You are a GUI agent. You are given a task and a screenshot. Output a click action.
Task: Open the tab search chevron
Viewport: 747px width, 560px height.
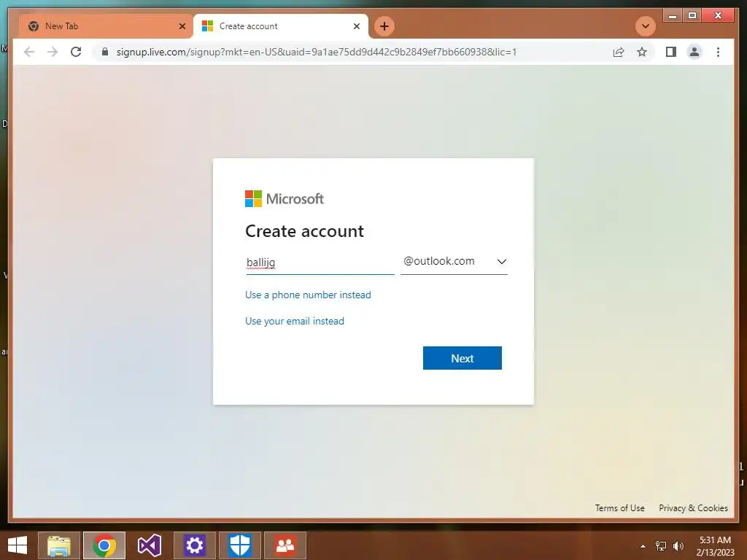tap(646, 26)
